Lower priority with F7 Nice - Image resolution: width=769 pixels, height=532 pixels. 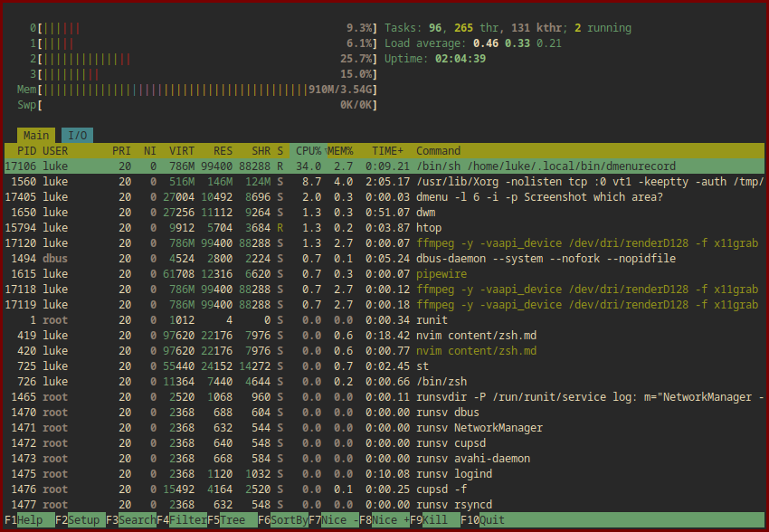pos(333,520)
